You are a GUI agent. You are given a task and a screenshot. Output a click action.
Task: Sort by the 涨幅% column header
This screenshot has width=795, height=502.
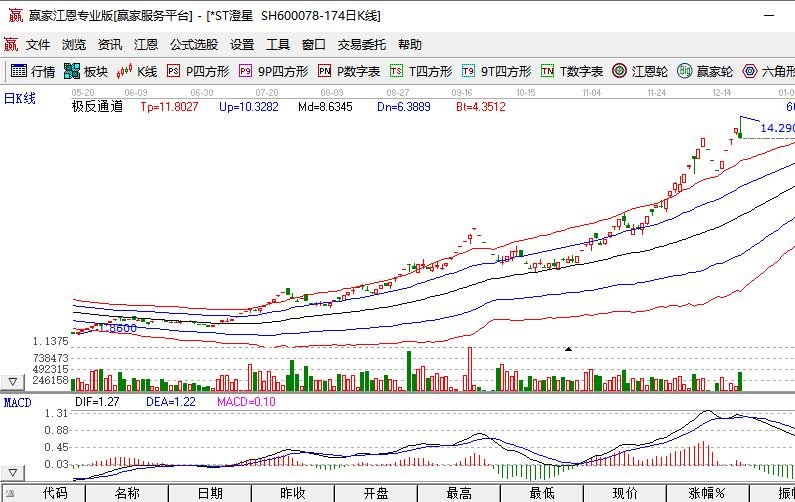708,493
